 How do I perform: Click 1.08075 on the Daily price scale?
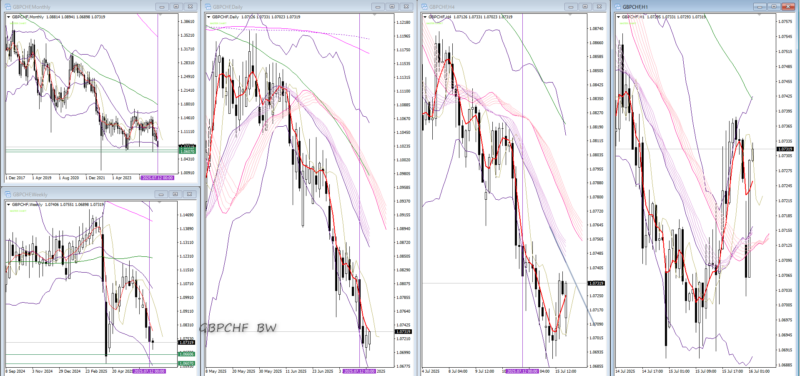[x=403, y=283]
